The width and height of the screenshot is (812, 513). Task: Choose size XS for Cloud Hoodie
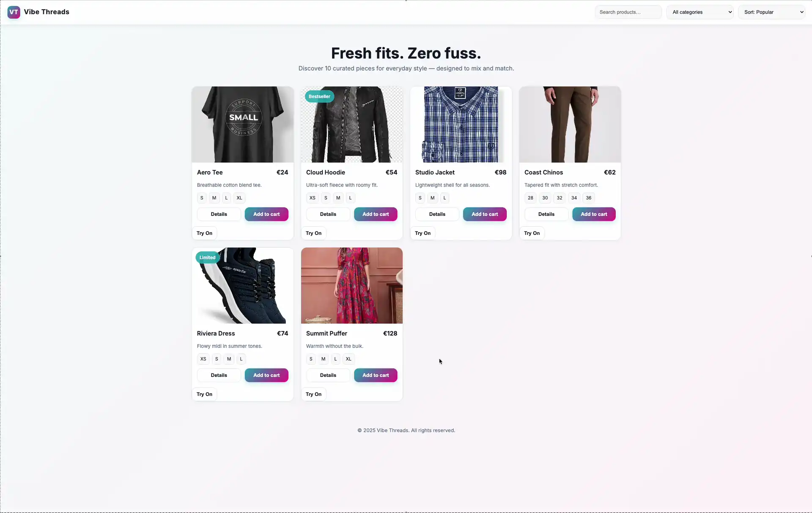[x=312, y=198]
